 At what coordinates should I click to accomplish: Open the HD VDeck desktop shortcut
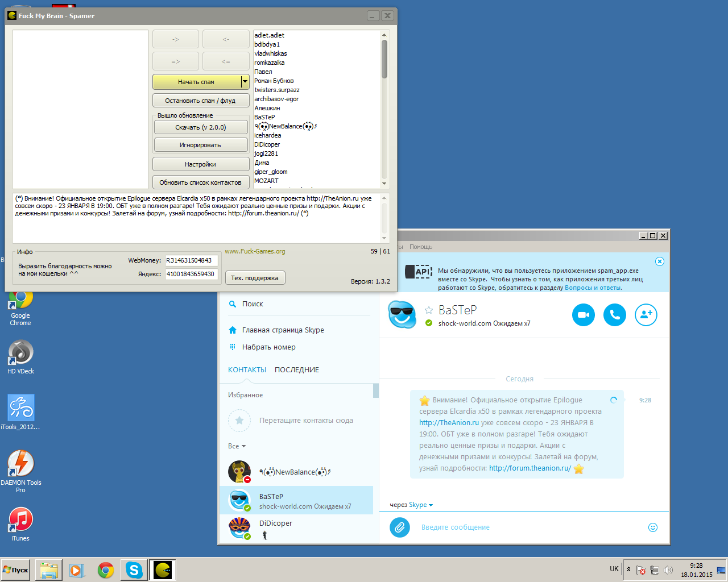click(20, 357)
